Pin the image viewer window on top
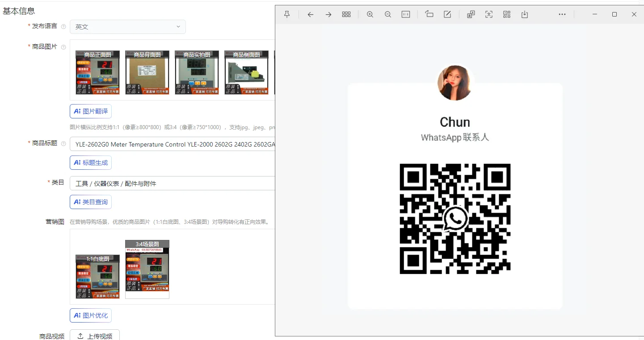Viewport: 644px width, 340px height. coord(287,14)
